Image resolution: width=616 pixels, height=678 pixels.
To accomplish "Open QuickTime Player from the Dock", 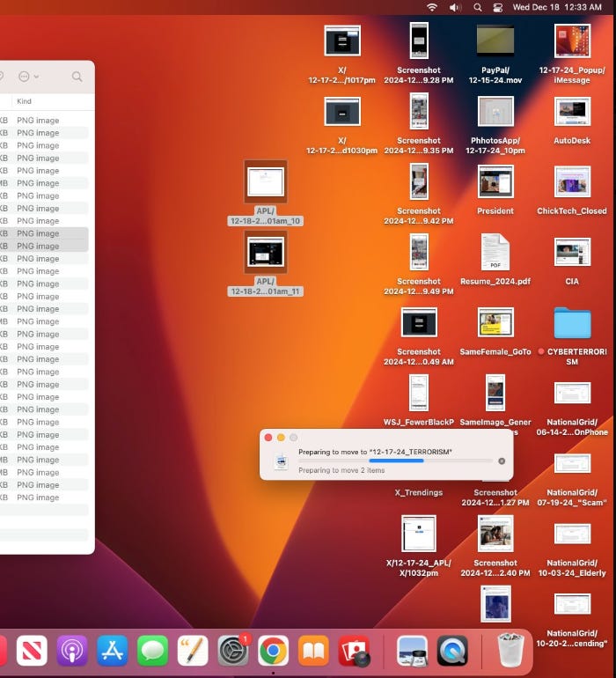I will click(x=452, y=651).
